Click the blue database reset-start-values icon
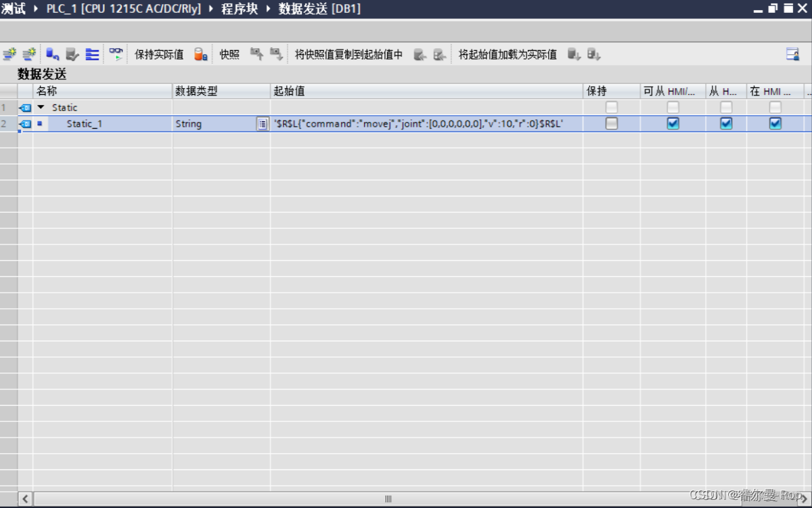Viewport: 812px width, 508px height. coord(52,54)
